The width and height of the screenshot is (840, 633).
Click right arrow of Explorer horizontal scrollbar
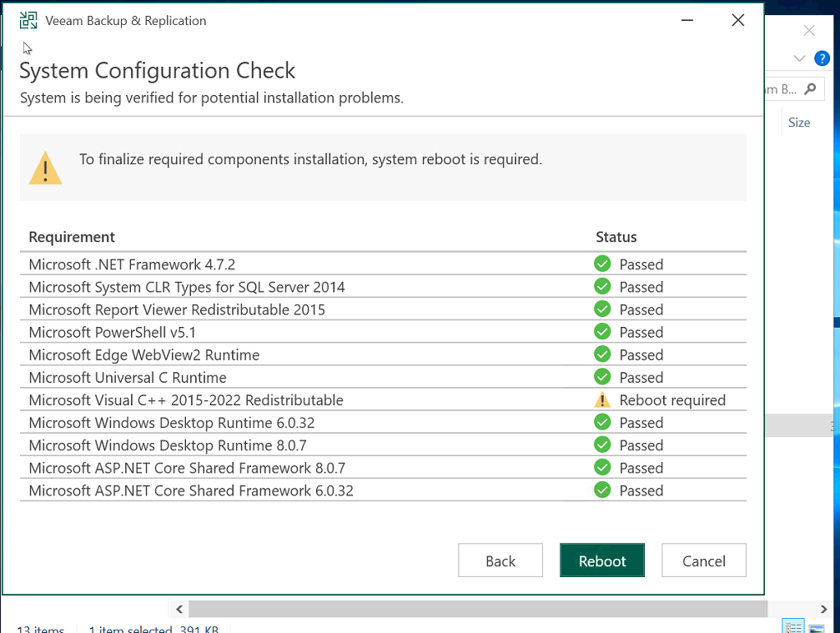(823, 609)
